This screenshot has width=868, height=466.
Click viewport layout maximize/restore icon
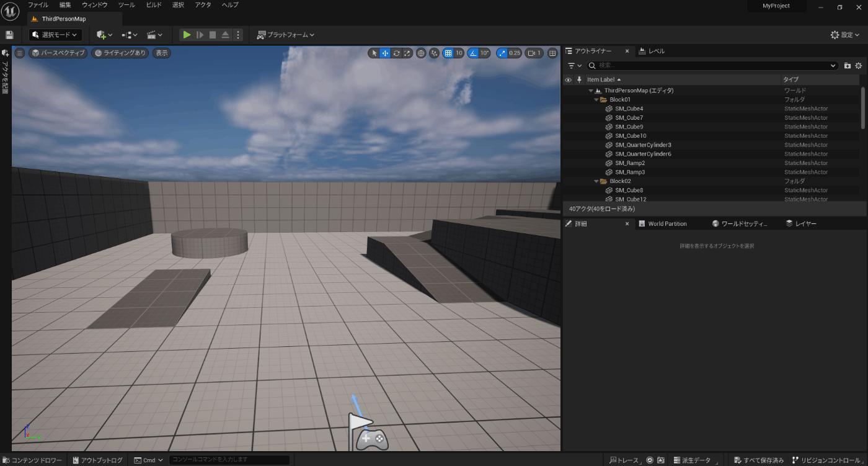click(552, 53)
